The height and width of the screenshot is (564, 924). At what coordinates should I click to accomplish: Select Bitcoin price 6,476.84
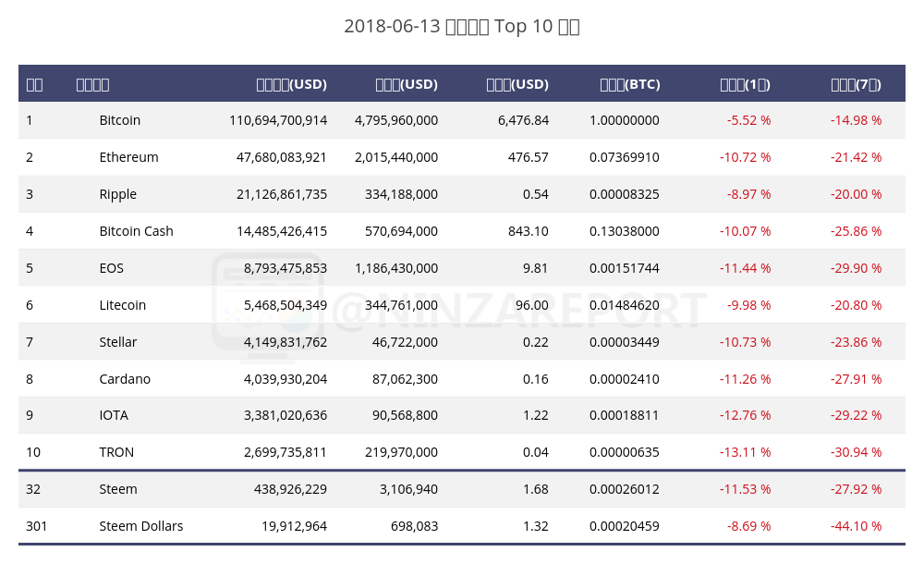coord(523,120)
